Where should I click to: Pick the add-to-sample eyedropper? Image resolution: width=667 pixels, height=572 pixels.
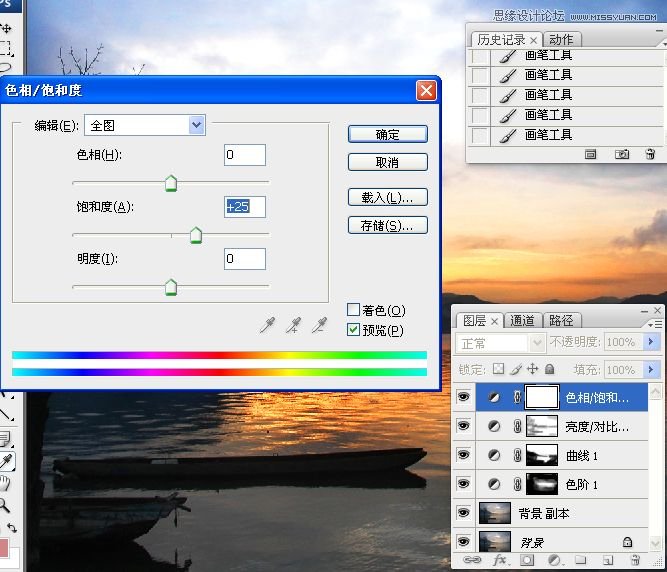[294, 325]
